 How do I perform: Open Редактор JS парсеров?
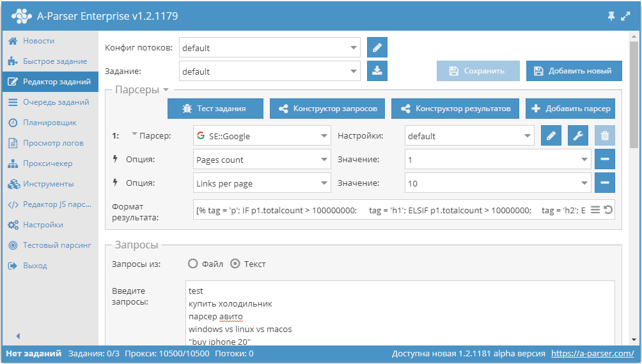51,204
